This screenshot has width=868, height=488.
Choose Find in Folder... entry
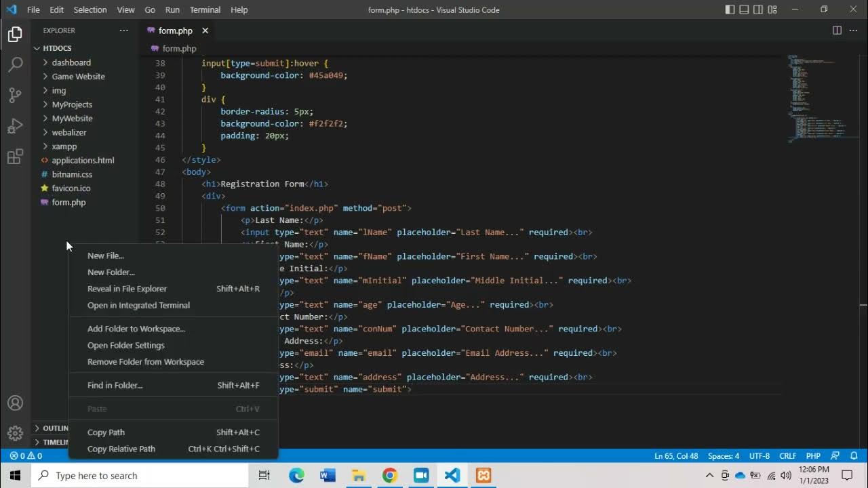click(173, 385)
